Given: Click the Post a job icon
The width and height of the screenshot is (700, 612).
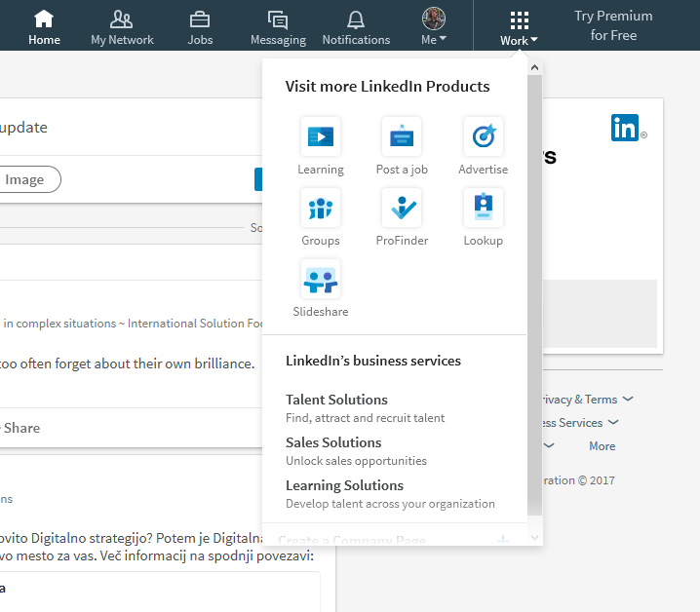Looking at the screenshot, I should pyautogui.click(x=402, y=137).
